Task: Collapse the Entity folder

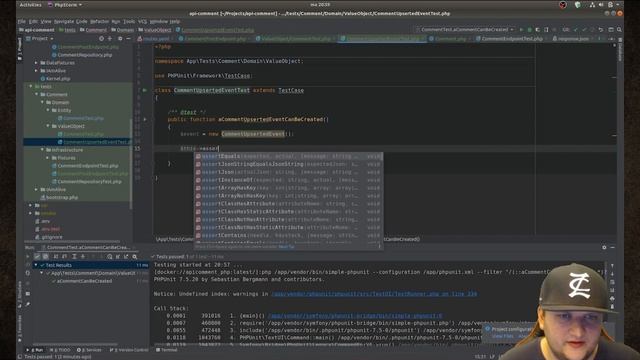Action: tap(48, 110)
